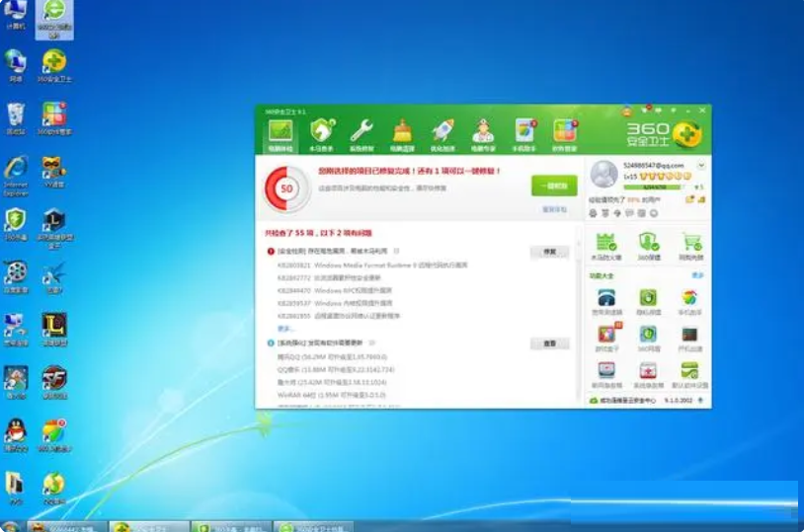Open the 手机助手 phone assistant tab
804x532 pixels.
pos(524,136)
